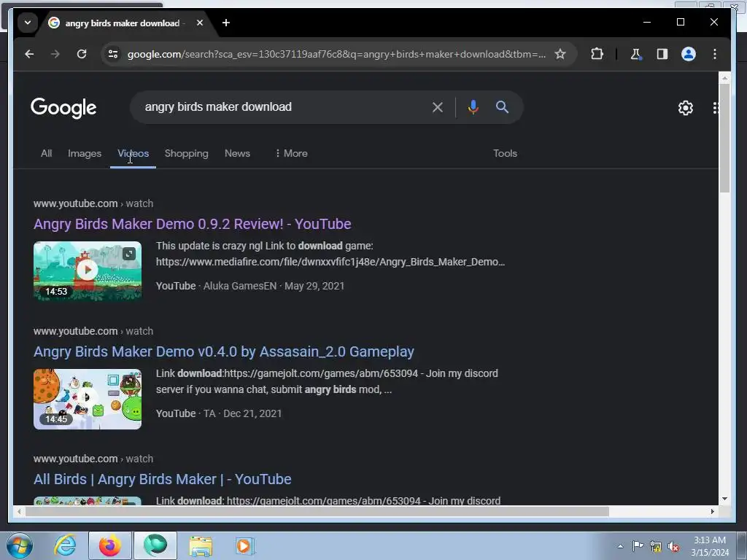Click the horizontal scrollbar thumb
This screenshot has width=747, height=560.
(x=317, y=511)
